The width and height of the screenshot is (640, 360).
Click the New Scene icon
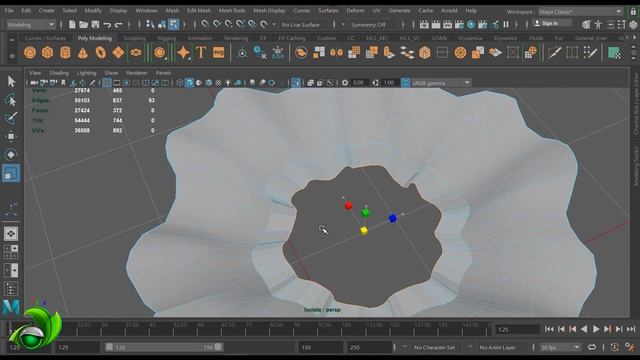coord(72,24)
